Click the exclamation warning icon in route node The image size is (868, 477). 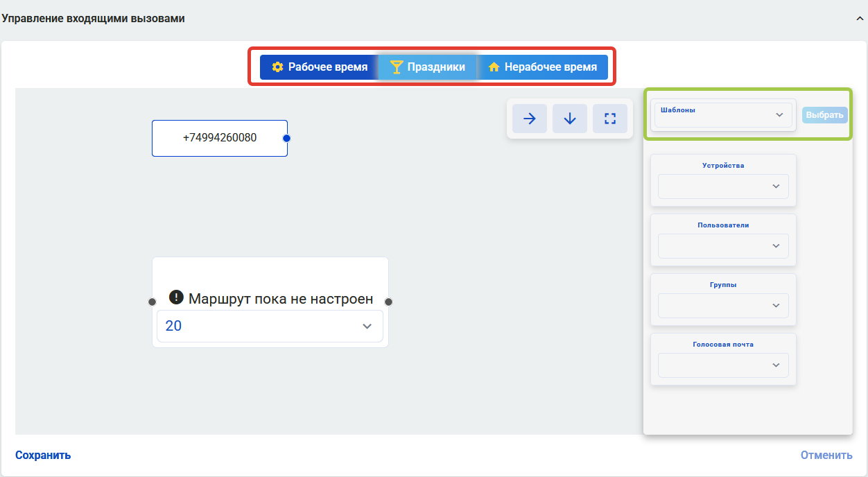coord(176,297)
